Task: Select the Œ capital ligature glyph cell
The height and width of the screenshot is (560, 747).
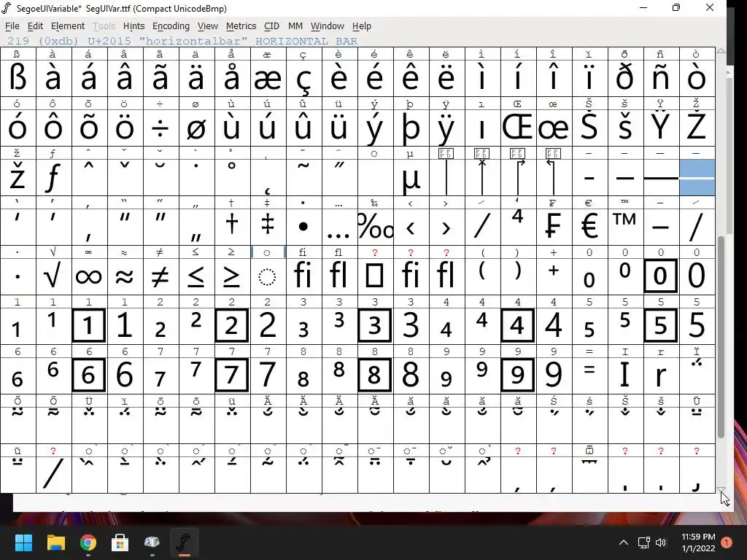Action: [x=519, y=128]
